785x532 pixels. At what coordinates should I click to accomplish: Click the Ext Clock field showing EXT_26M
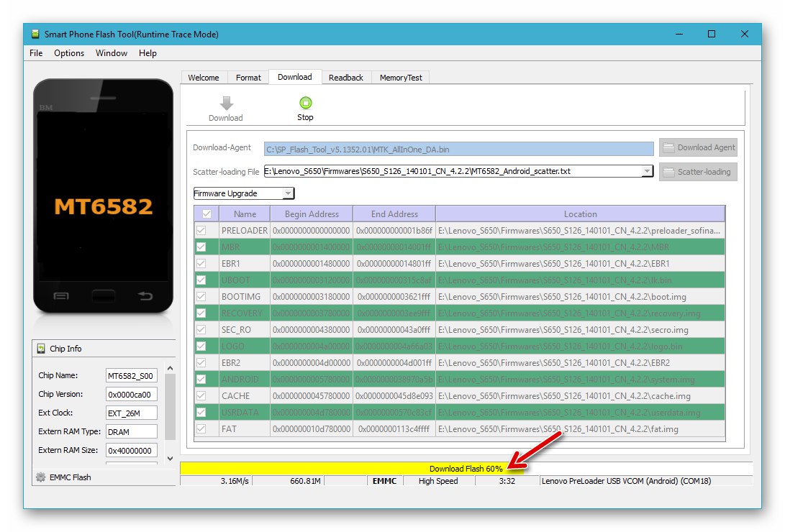131,413
